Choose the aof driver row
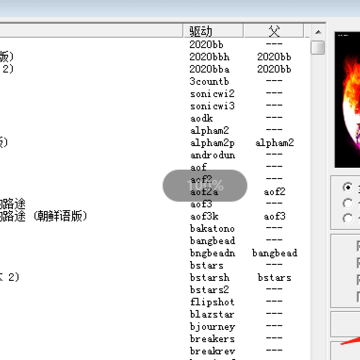The image size is (360, 360). [199, 167]
